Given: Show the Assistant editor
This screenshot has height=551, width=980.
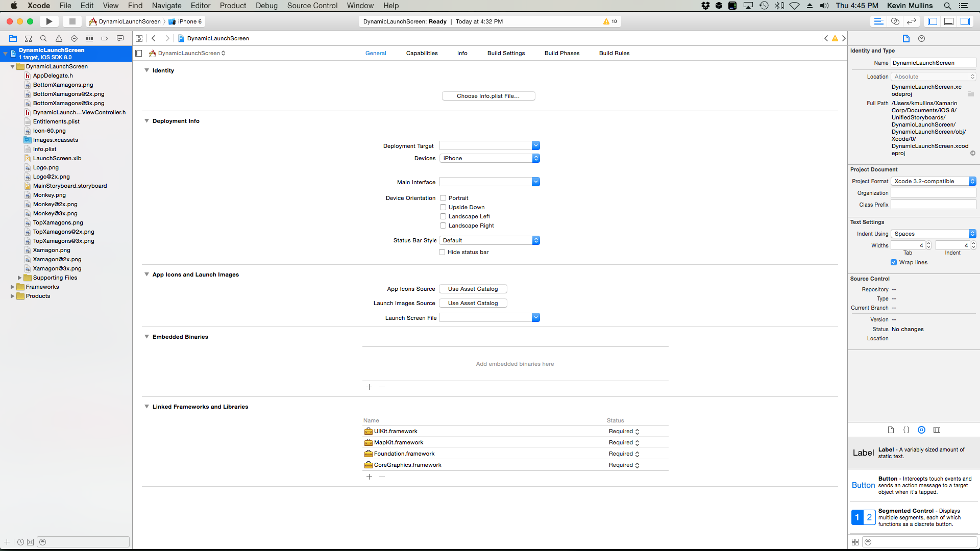Looking at the screenshot, I should tap(895, 21).
